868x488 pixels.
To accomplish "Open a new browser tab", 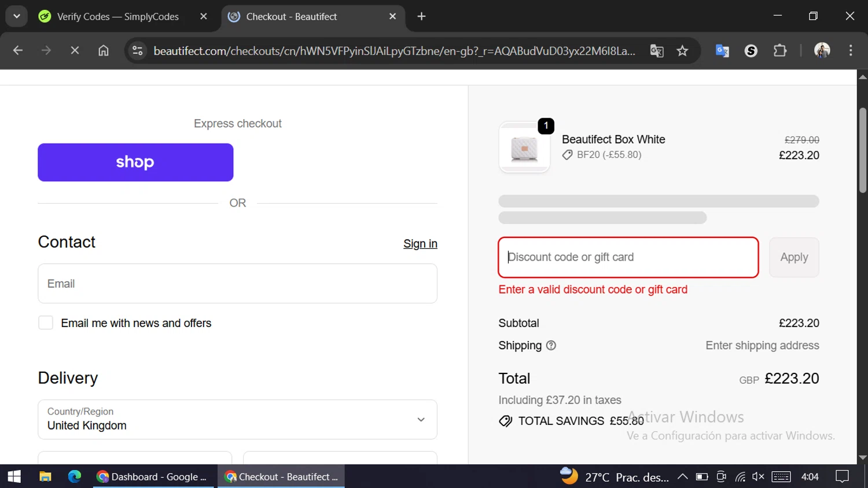I will (421, 16).
